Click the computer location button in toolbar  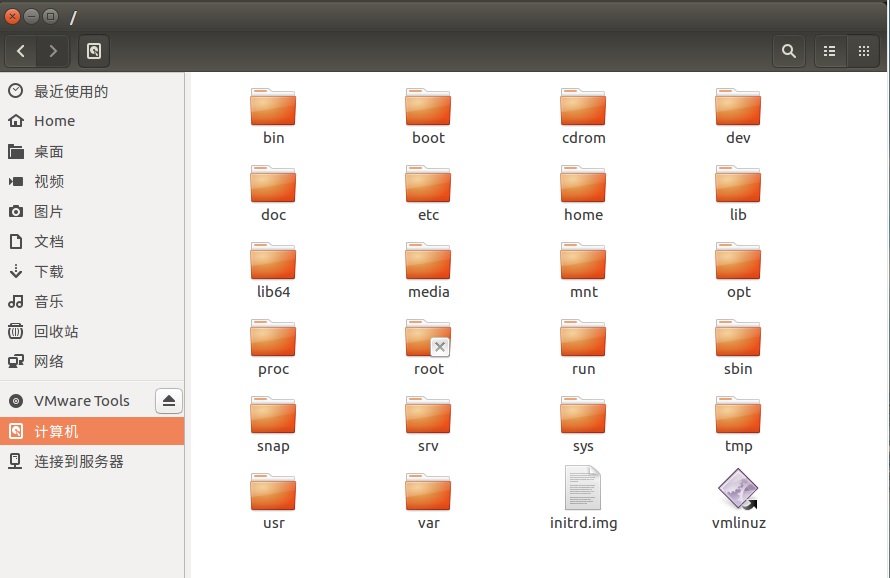[x=94, y=51]
